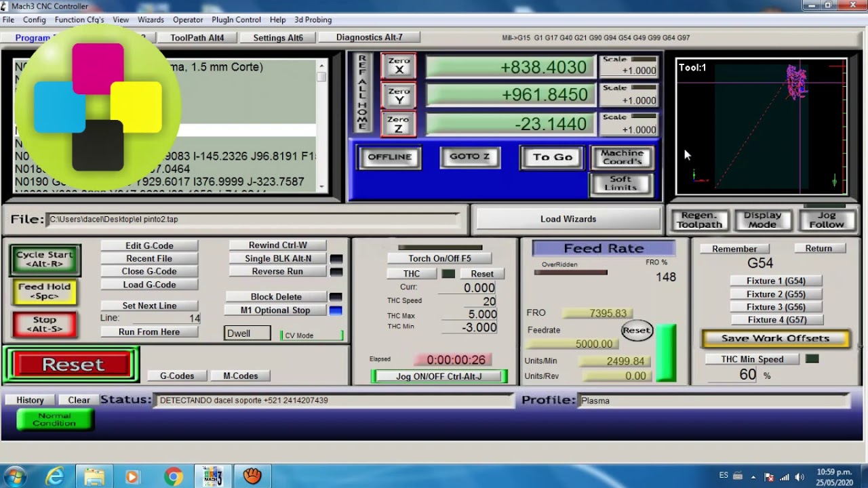The height and width of the screenshot is (488, 868).
Task: Toggle Soft Limits
Action: tap(620, 183)
